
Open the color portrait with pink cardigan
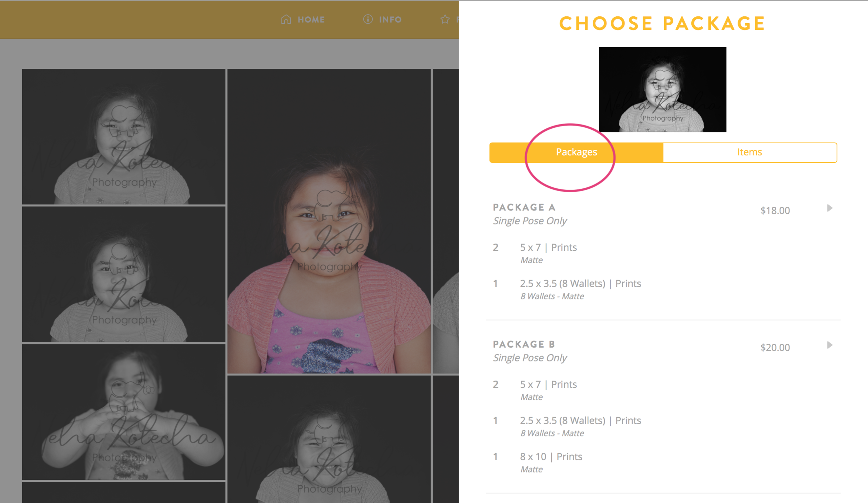point(329,221)
